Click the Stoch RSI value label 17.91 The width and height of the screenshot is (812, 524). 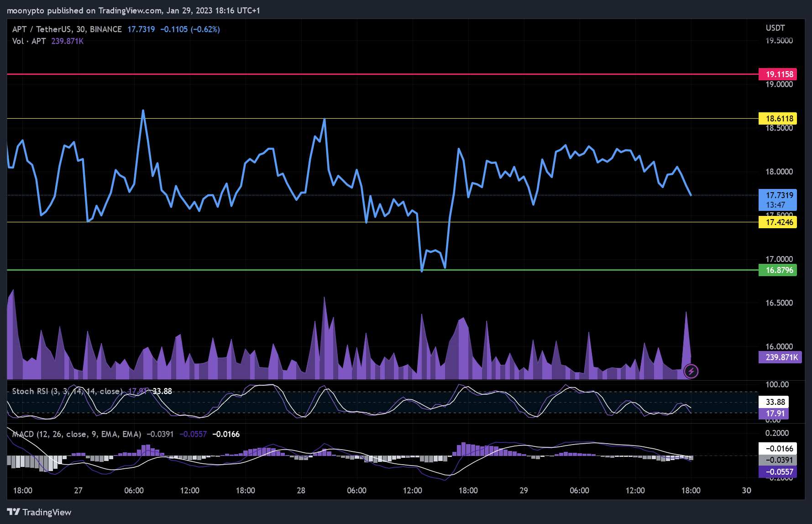tap(773, 414)
